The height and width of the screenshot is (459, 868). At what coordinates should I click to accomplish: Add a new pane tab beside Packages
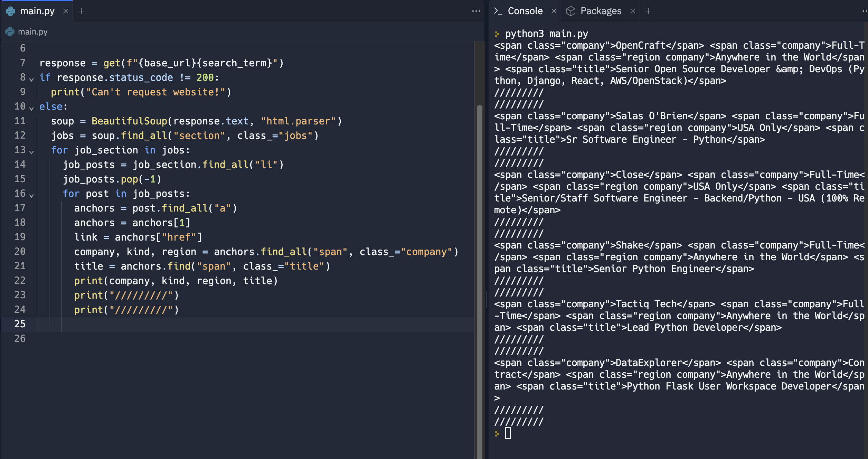tap(648, 11)
